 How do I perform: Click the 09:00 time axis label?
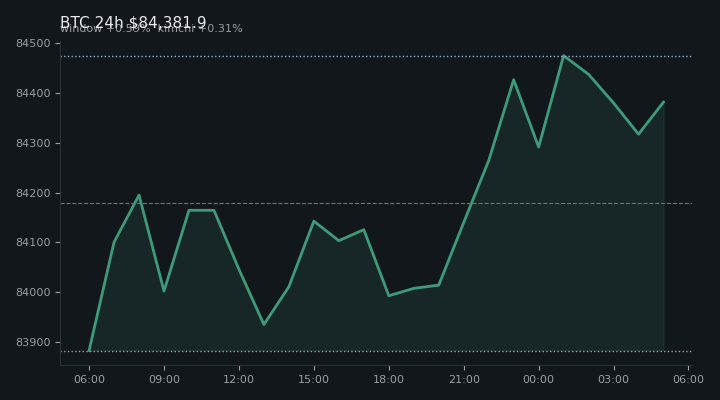pyautogui.click(x=164, y=379)
